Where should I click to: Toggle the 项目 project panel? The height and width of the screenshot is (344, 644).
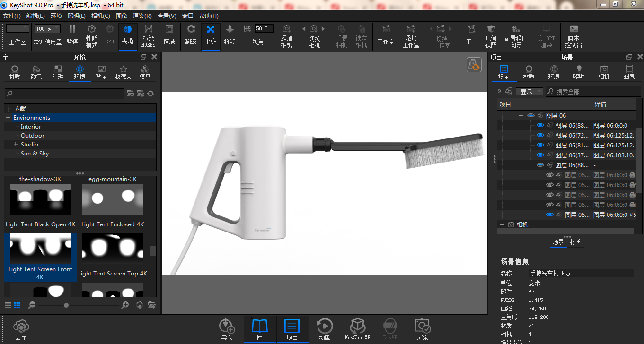pyautogui.click(x=292, y=329)
